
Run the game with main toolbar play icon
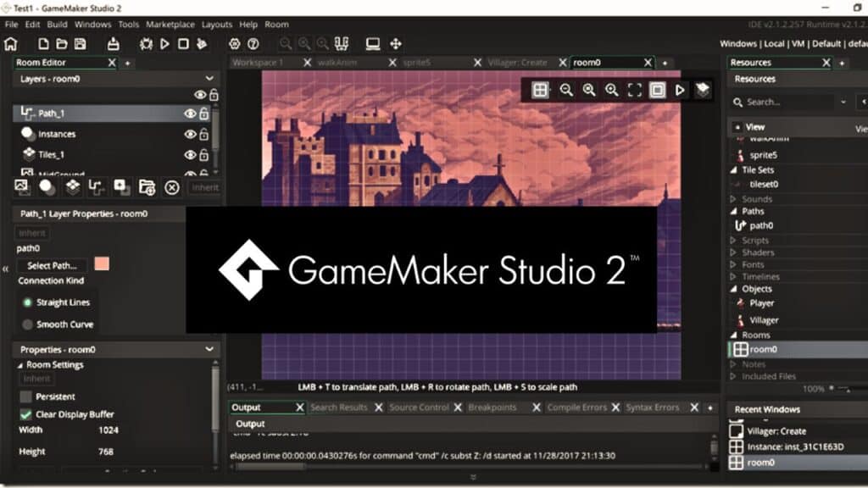coord(165,44)
